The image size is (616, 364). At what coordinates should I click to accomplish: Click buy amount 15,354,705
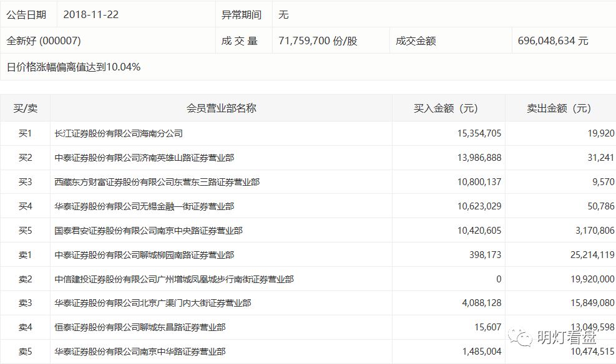479,134
